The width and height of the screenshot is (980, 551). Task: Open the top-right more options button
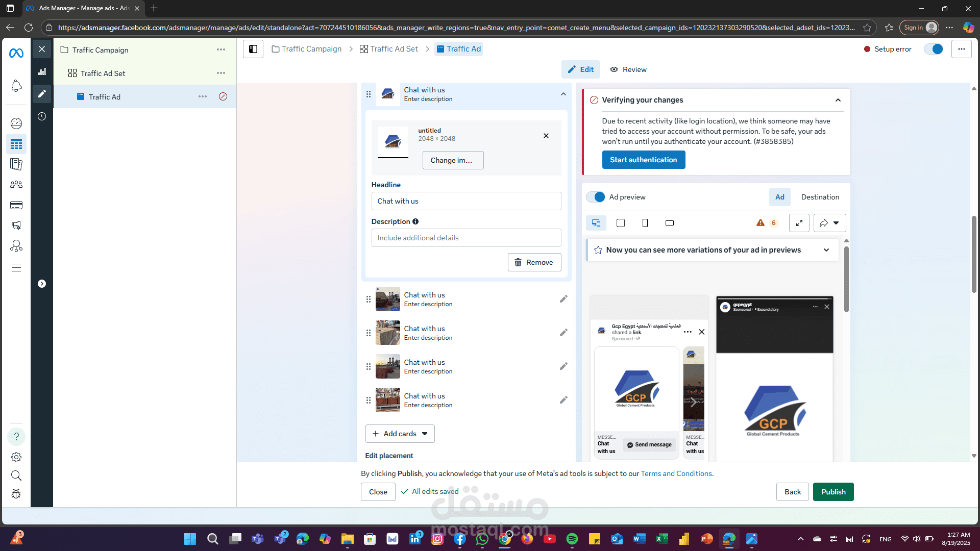[962, 49]
